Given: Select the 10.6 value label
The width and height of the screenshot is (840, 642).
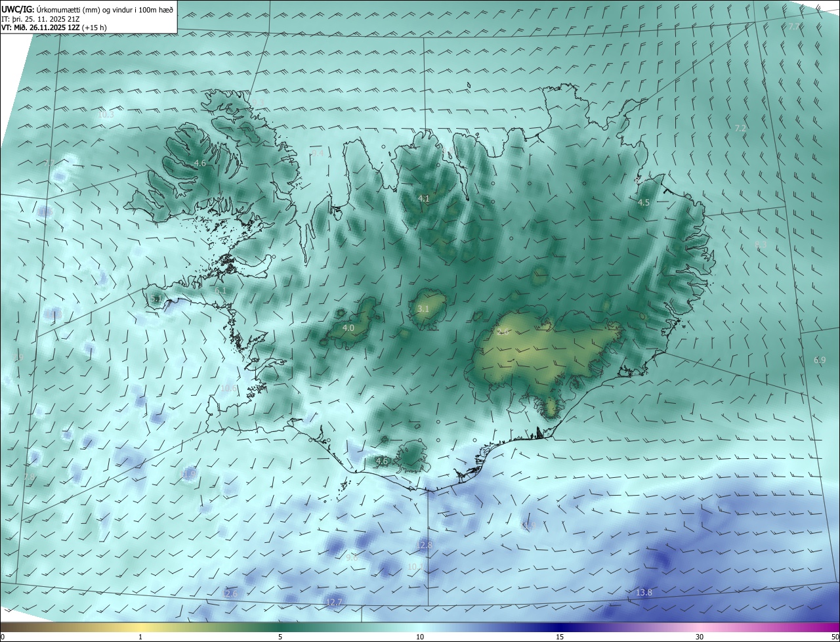Looking at the screenshot, I should point(228,388).
